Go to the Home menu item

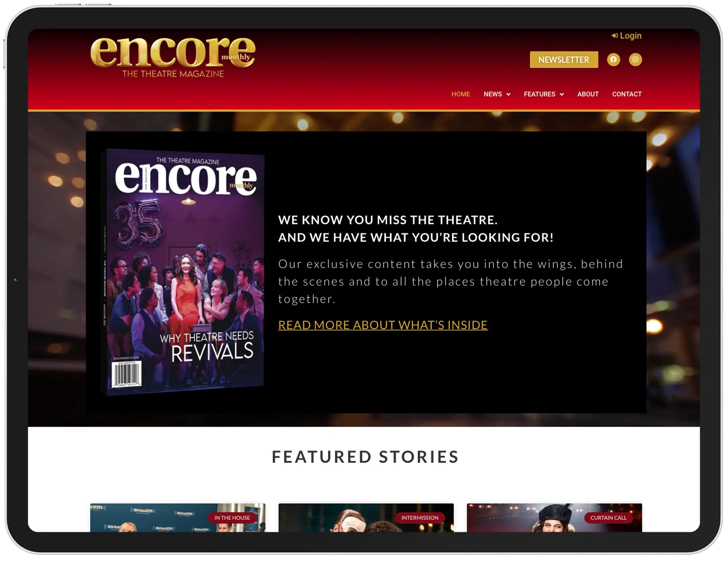460,94
